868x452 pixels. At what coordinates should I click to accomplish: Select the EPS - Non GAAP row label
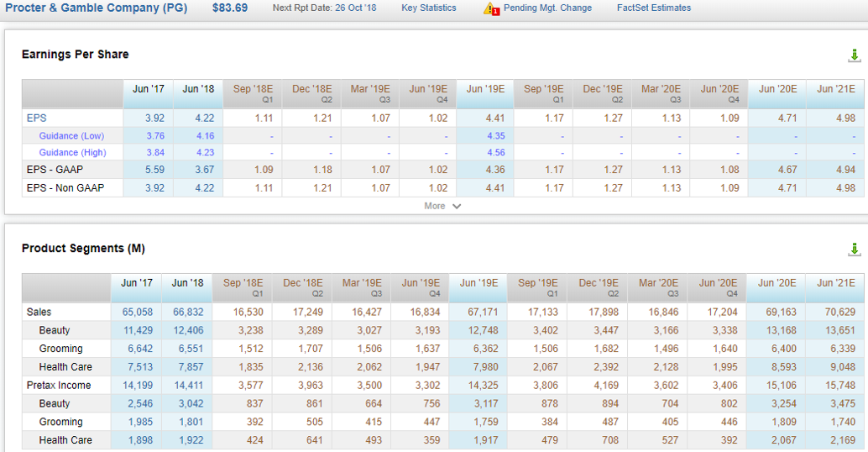tap(65, 188)
